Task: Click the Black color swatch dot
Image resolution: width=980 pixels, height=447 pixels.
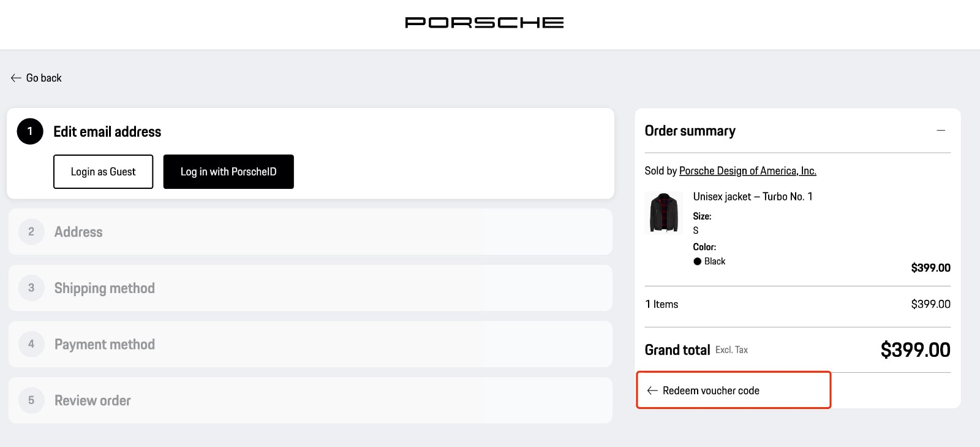Action: point(697,261)
